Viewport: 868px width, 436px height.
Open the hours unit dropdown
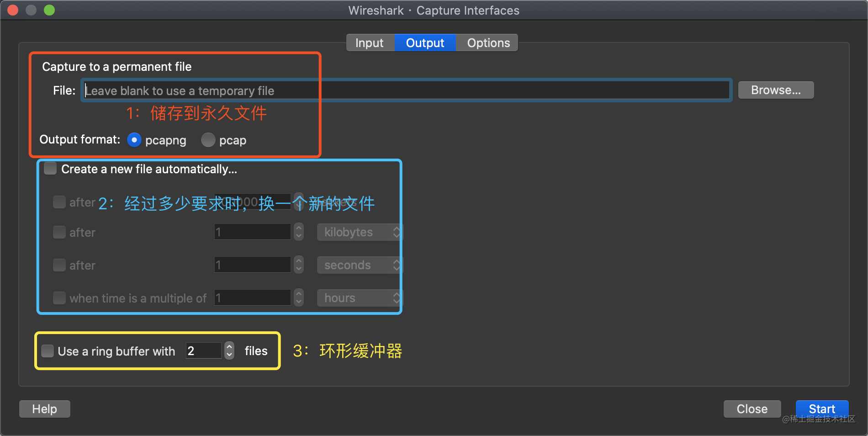pyautogui.click(x=359, y=298)
